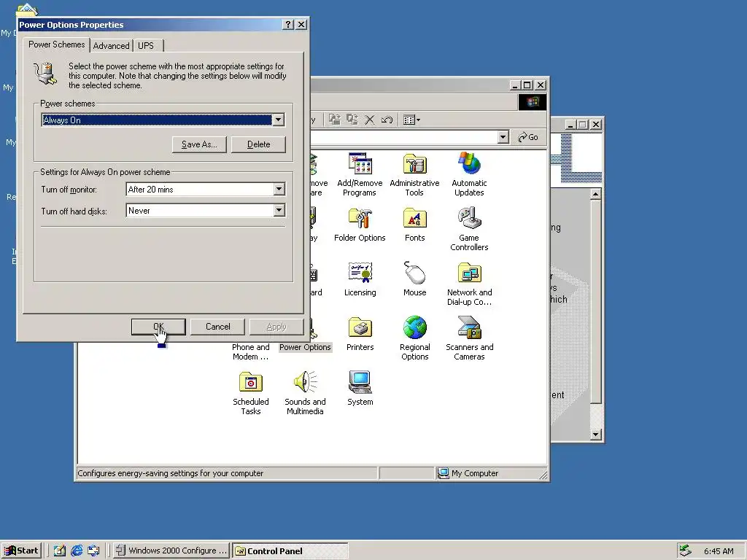Expand Power schemes dropdown

[x=279, y=120]
